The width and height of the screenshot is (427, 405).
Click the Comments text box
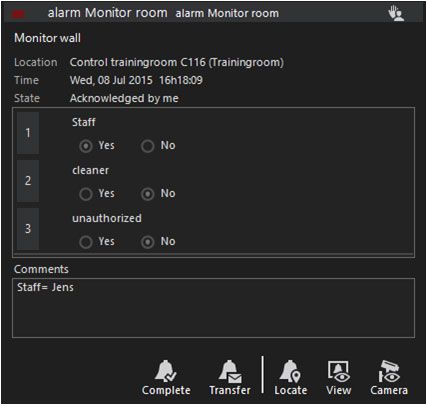(213, 308)
